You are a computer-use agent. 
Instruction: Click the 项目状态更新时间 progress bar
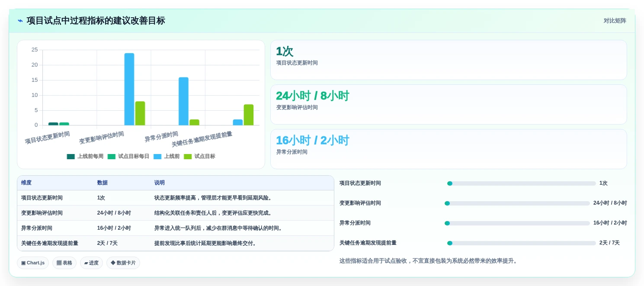pos(522,183)
